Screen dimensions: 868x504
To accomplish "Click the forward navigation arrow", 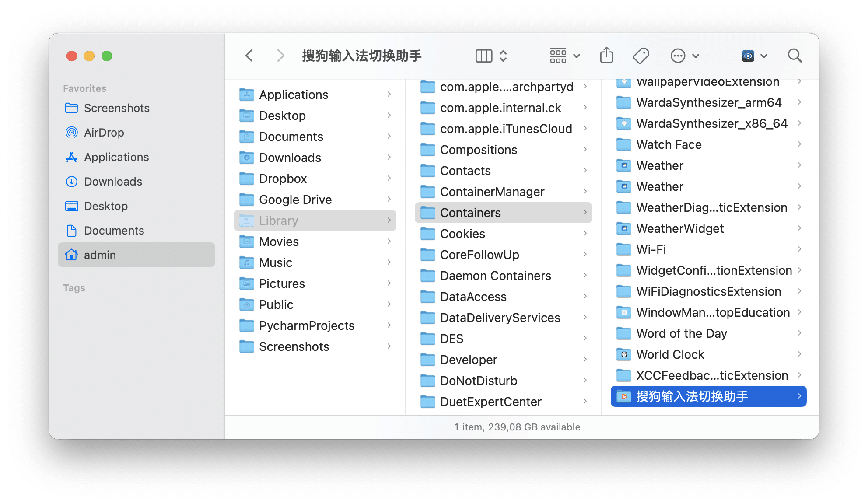I will click(x=280, y=56).
